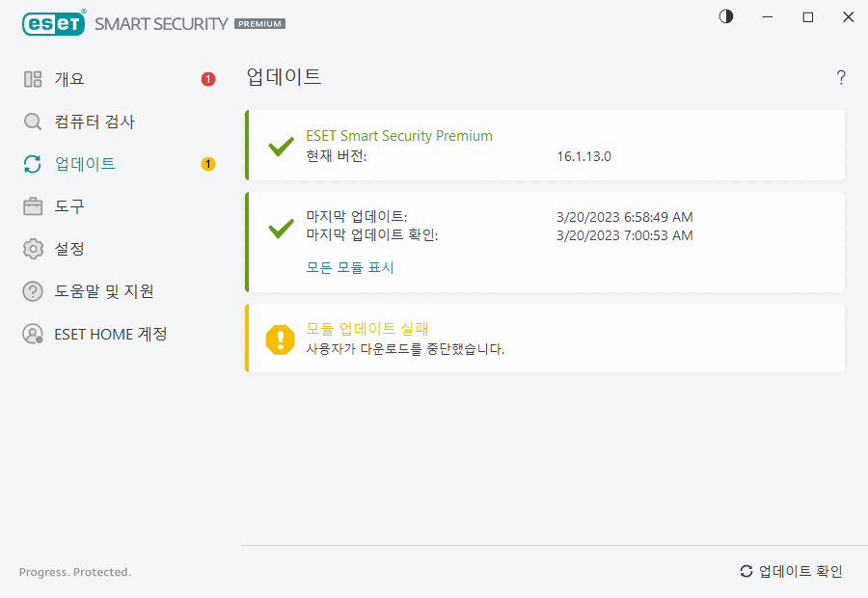Viewport: 868px width, 598px height.
Task: Click the warning icon beside 모듈 업데이트 실패
Action: [x=279, y=338]
